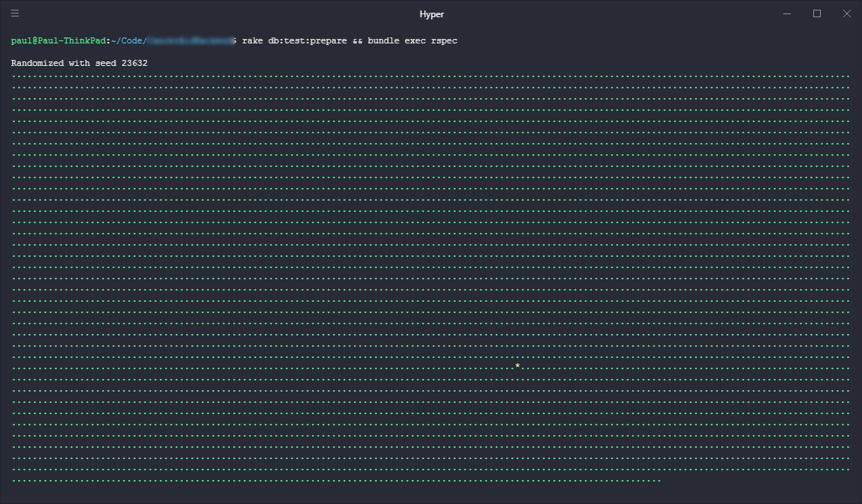The width and height of the screenshot is (862, 504).
Task: Click the seed number 23632
Action: [x=134, y=63]
